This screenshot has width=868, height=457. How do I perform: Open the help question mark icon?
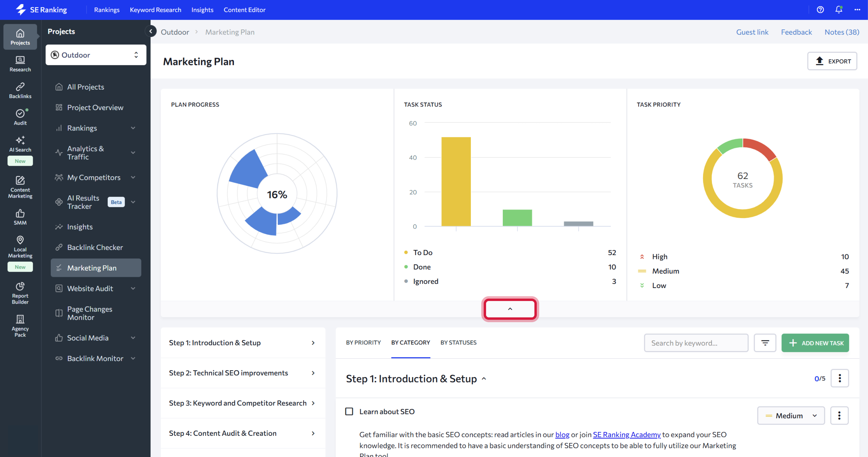coord(820,10)
